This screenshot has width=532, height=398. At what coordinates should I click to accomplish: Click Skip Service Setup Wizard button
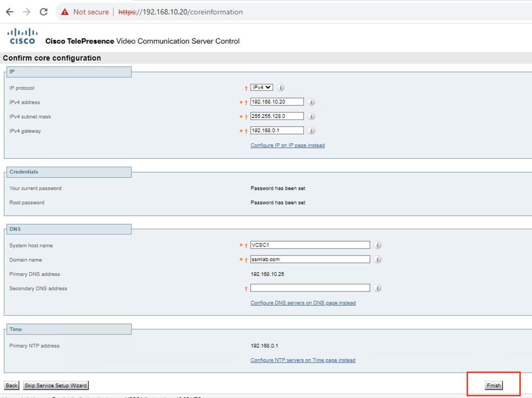point(55,385)
